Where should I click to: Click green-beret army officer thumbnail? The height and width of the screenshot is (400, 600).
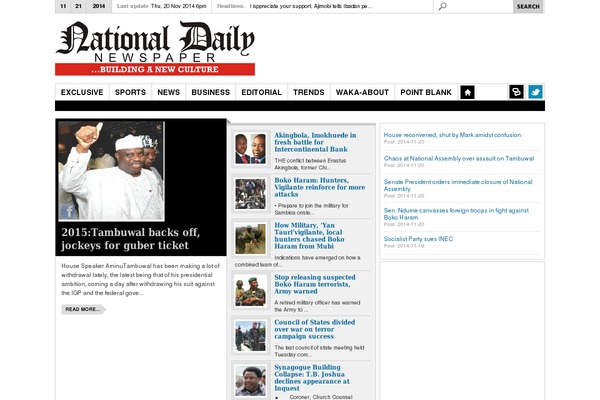pos(250,291)
